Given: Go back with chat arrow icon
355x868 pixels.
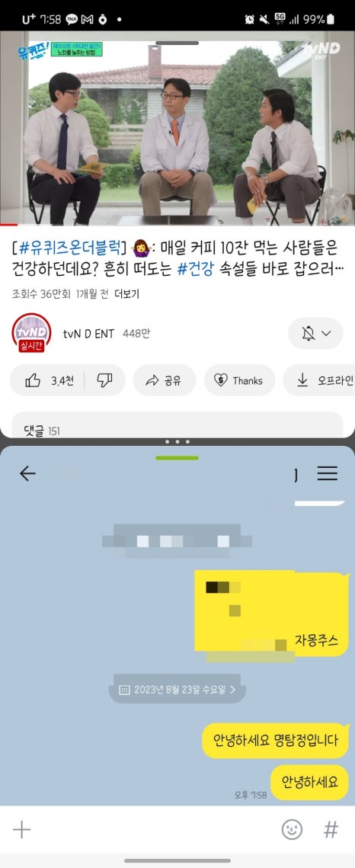Looking at the screenshot, I should 27,472.
